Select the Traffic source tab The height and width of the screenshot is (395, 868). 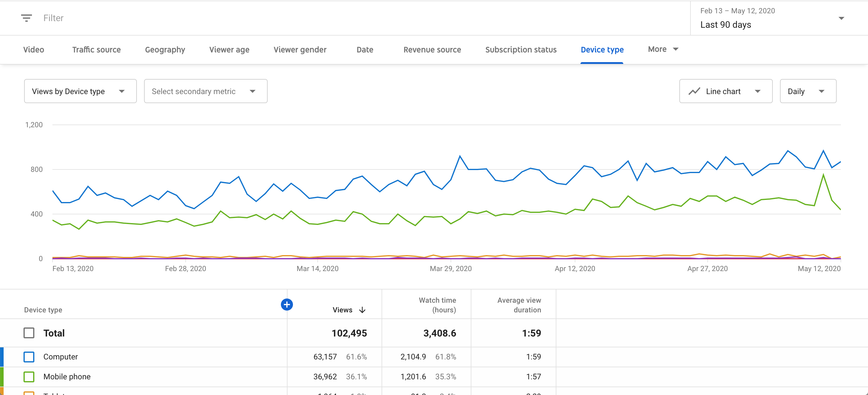click(96, 49)
